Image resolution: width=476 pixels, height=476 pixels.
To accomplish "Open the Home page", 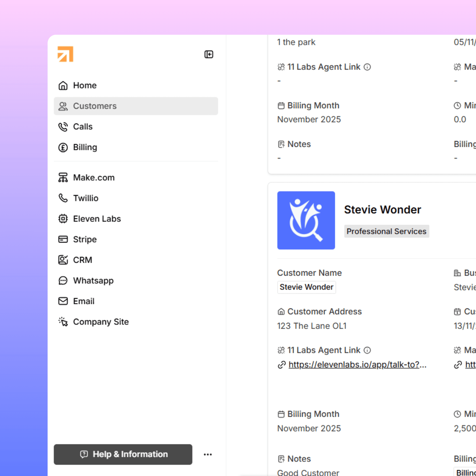I will 84,85.
